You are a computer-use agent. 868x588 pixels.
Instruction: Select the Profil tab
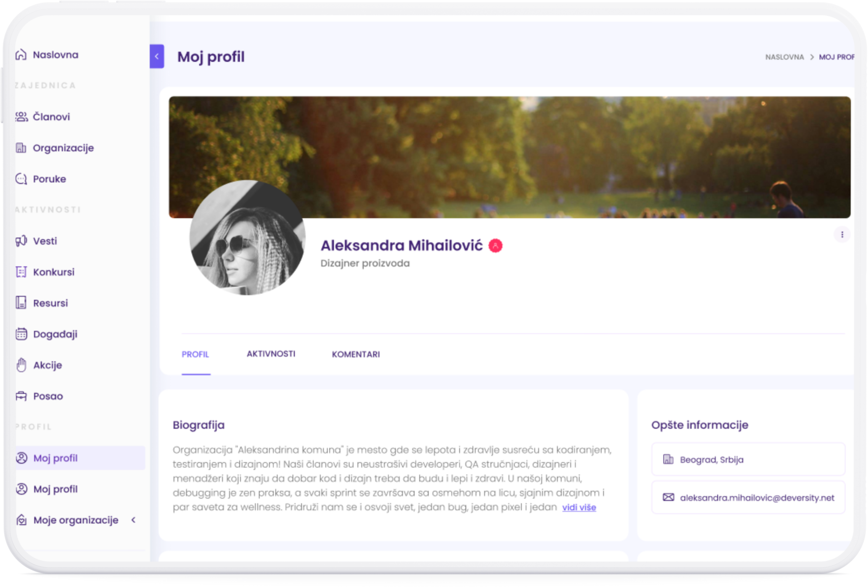click(195, 354)
